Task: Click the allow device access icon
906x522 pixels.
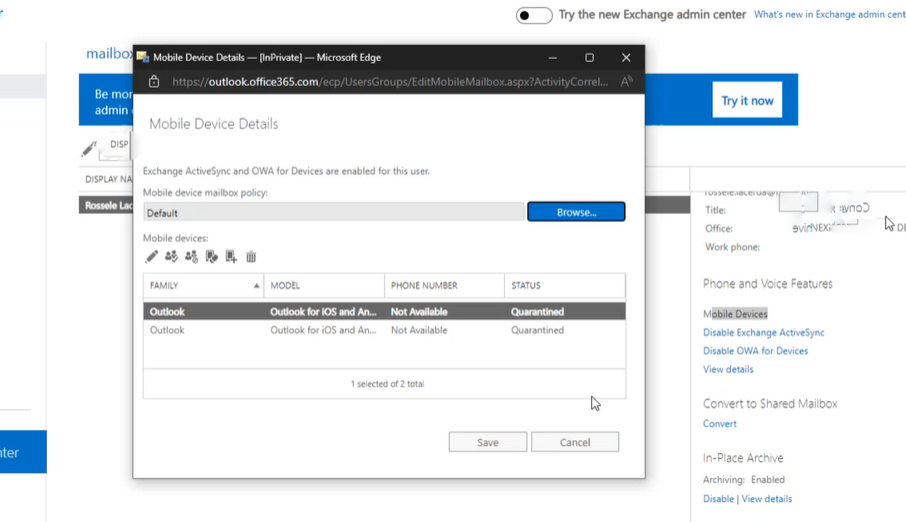Action: point(171,257)
